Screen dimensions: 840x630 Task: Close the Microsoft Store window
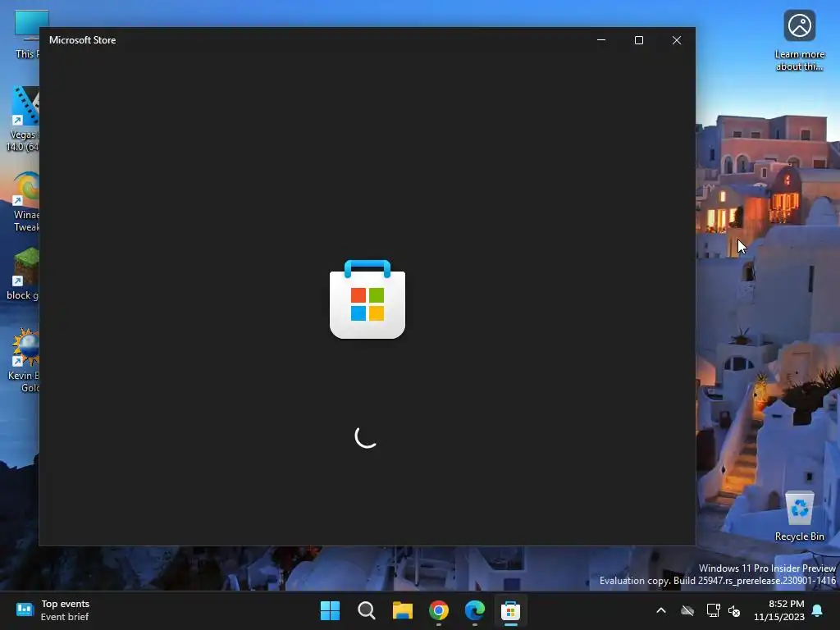click(677, 40)
